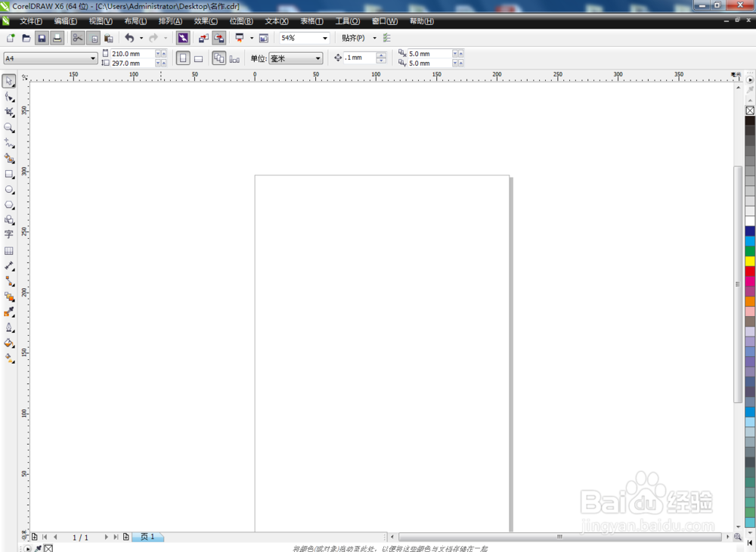The height and width of the screenshot is (552, 756).
Task: Open the 文件 menu
Action: [31, 21]
